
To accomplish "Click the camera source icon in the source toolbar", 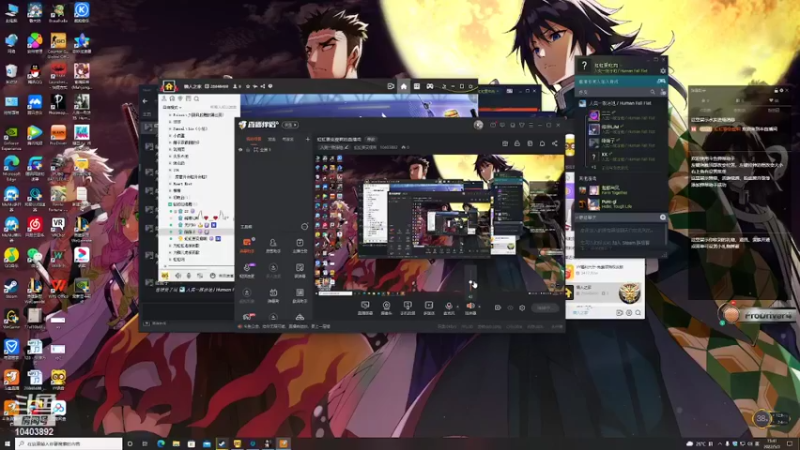I will (386, 307).
